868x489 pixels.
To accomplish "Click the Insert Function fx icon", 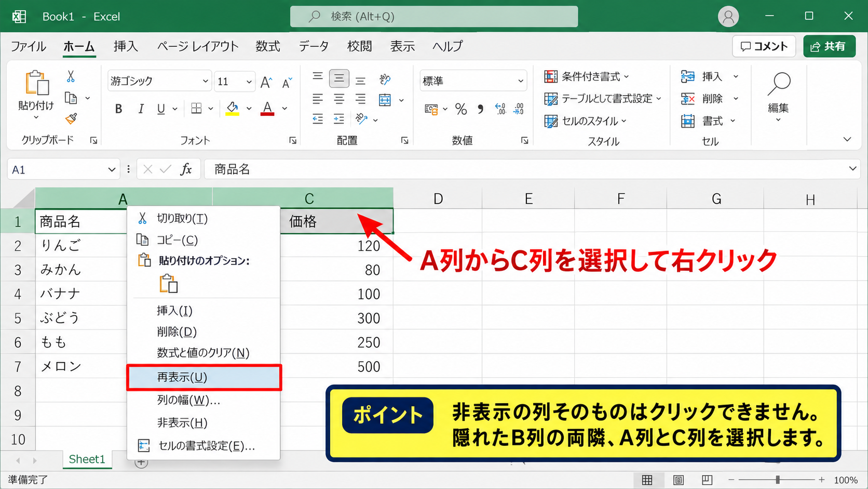I will pyautogui.click(x=186, y=169).
